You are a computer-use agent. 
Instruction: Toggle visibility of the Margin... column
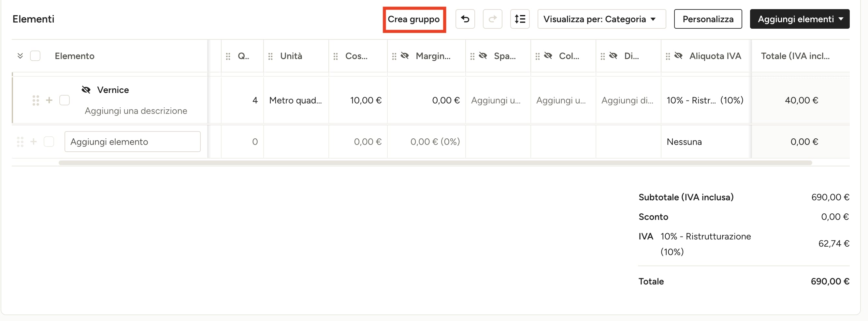click(405, 56)
